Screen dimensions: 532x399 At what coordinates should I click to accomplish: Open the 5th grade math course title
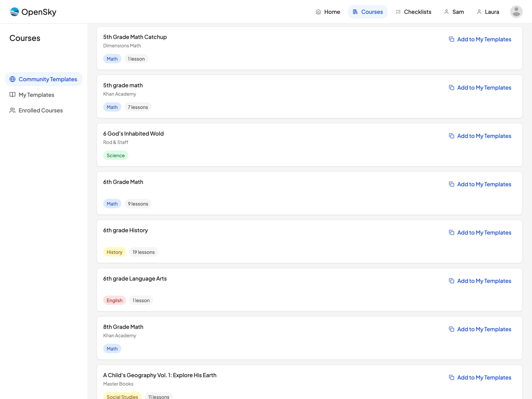[x=123, y=85]
